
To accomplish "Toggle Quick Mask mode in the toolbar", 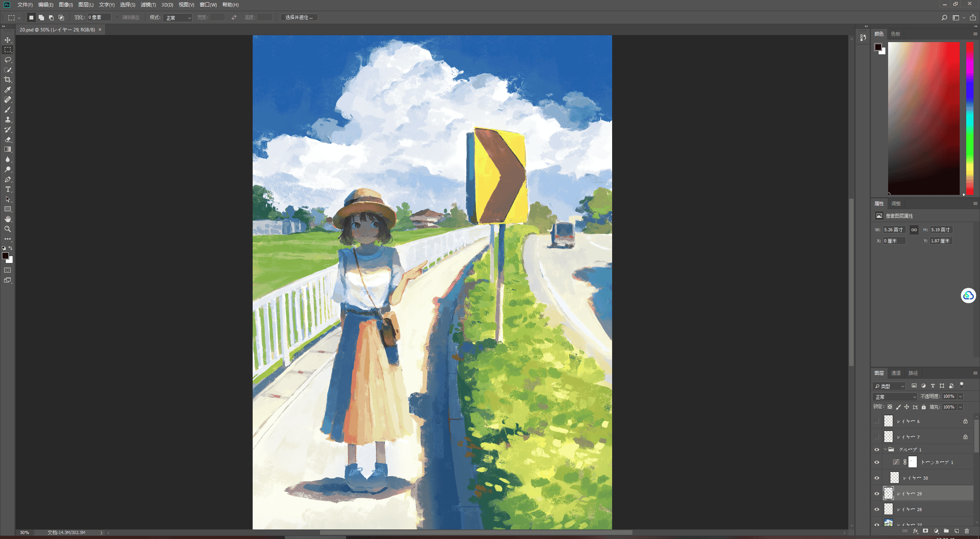I will pyautogui.click(x=8, y=270).
